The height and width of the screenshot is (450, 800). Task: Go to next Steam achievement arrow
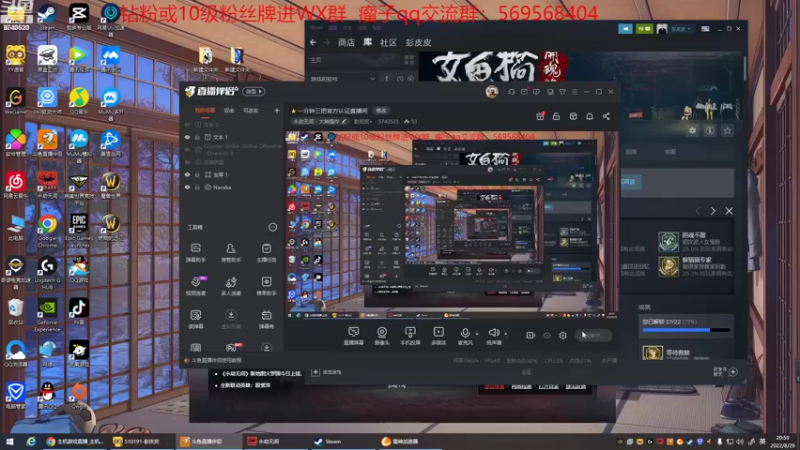713,211
